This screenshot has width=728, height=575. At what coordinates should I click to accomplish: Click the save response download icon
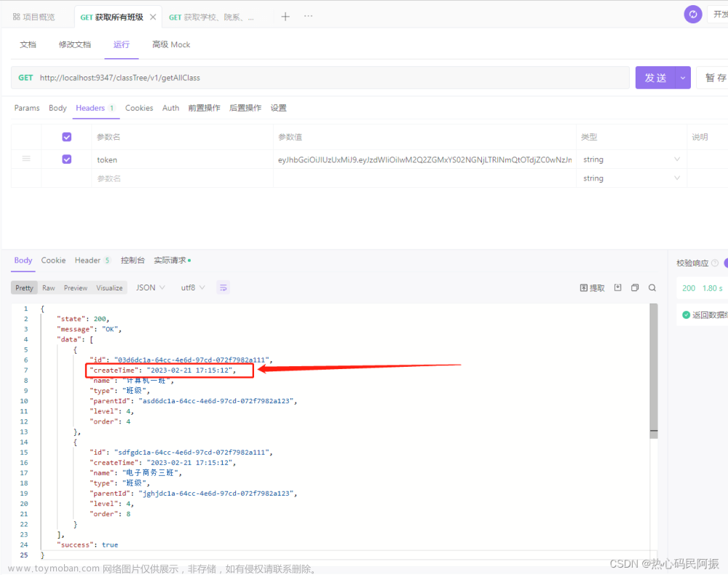616,287
